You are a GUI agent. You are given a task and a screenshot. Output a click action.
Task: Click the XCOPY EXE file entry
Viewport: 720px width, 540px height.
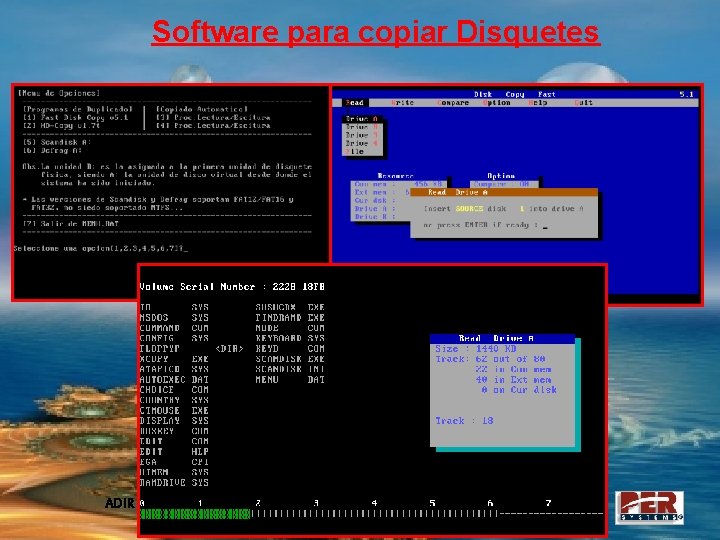tap(174, 359)
